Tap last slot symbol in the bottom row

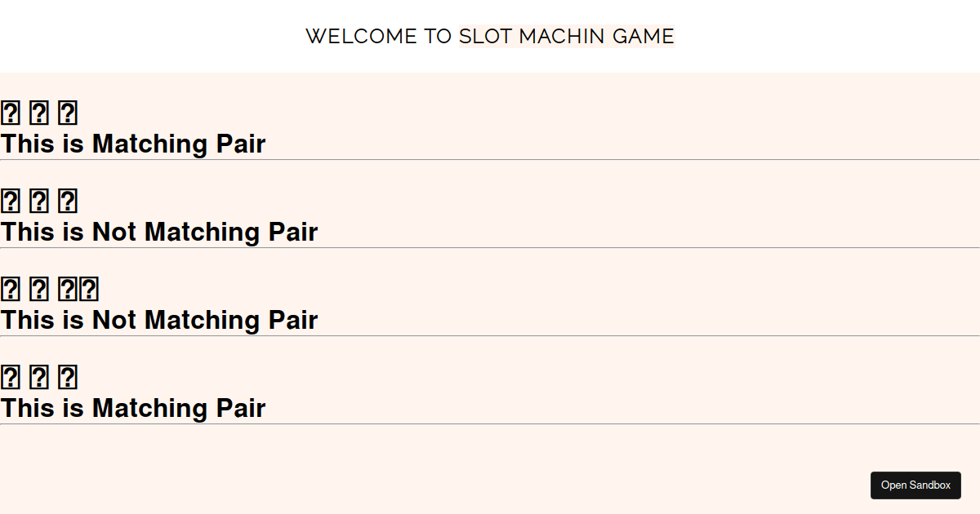(67, 377)
